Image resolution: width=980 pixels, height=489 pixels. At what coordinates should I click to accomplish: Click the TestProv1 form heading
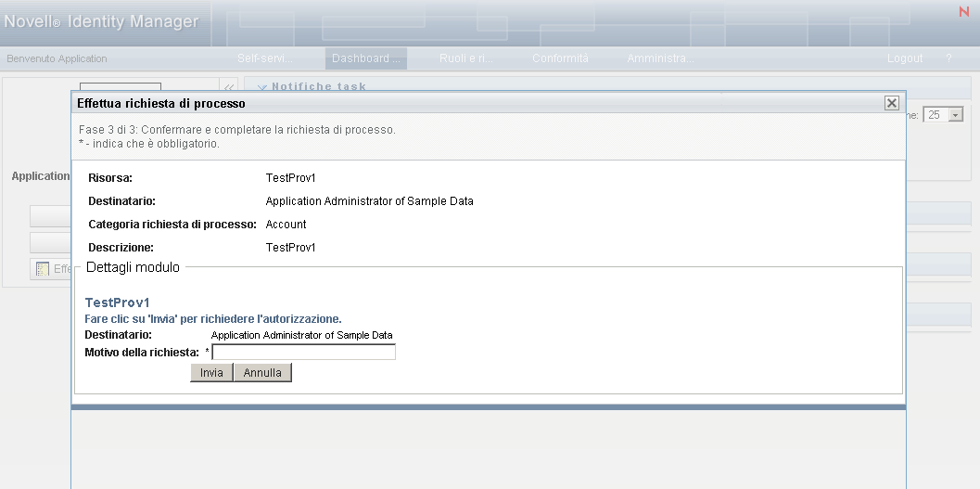117,302
